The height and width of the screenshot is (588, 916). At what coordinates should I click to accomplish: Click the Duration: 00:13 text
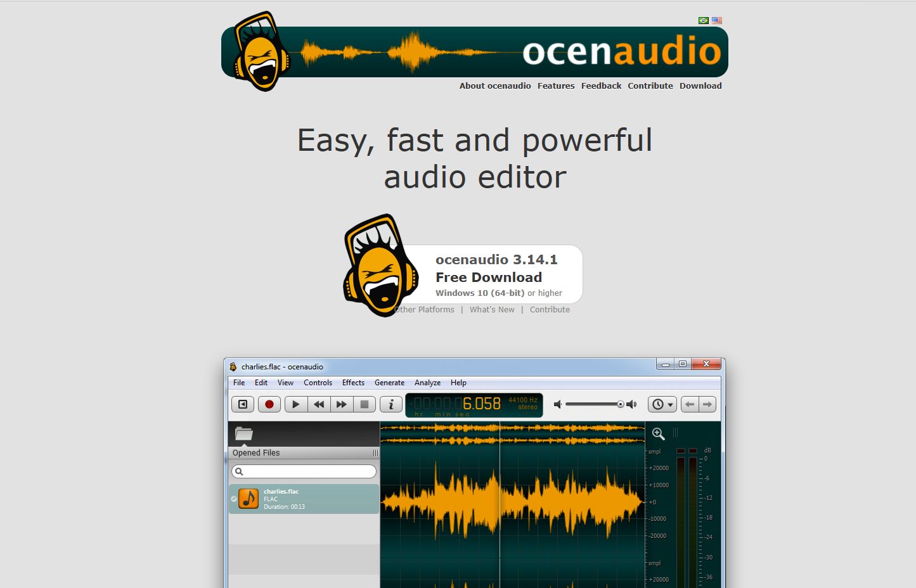[284, 507]
